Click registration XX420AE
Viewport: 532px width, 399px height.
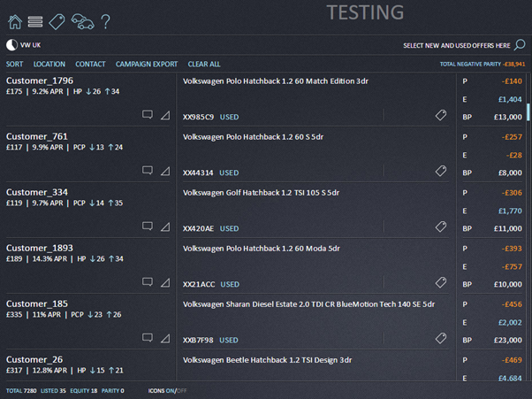[x=199, y=228]
